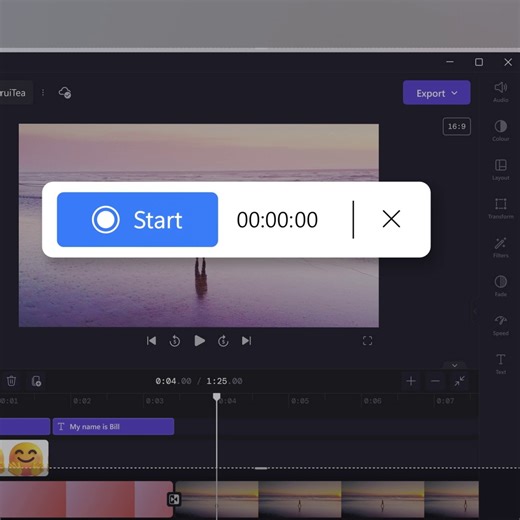The width and height of the screenshot is (520, 520).
Task: Open the Audio panel
Action: coord(501,92)
